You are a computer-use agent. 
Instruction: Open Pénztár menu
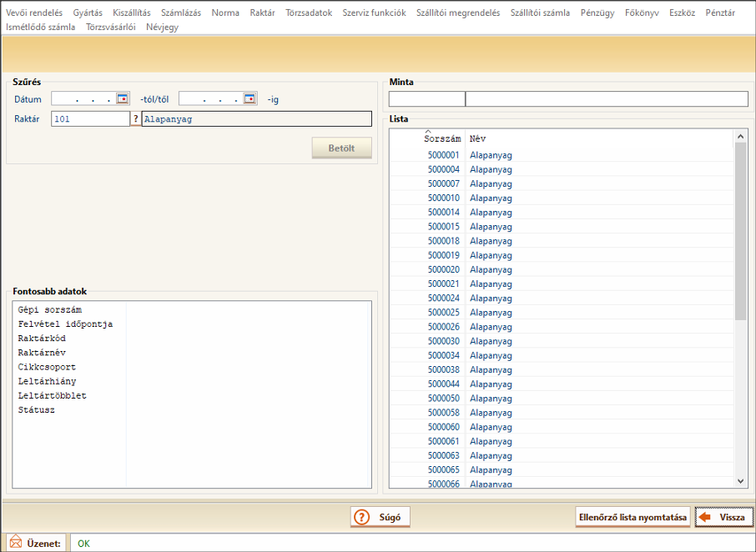[x=720, y=13]
